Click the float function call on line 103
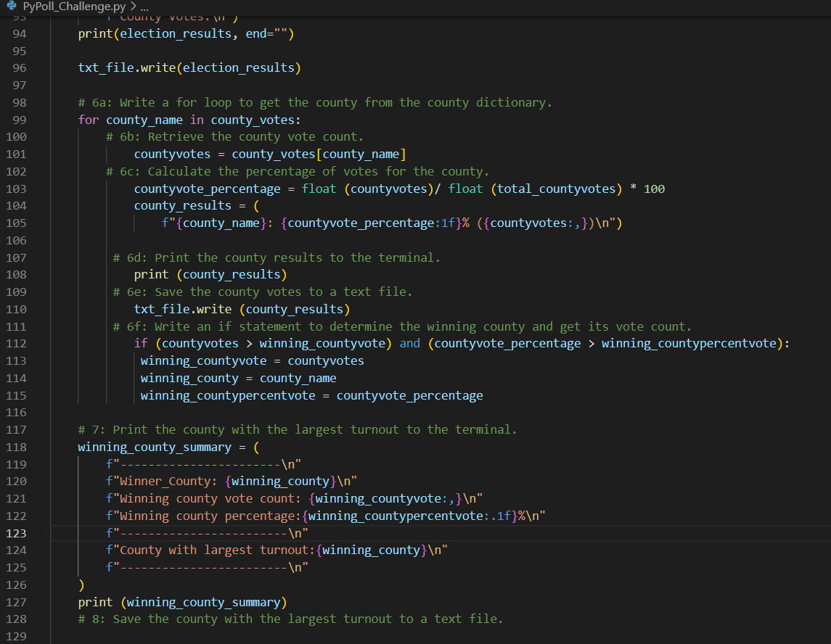This screenshot has height=644, width=831. tap(319, 188)
